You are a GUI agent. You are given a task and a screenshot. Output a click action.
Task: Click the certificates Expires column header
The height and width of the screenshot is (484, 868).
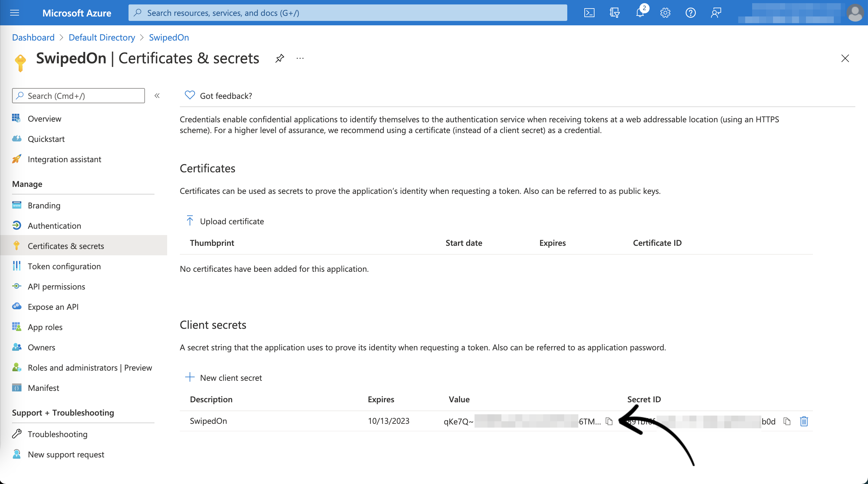point(552,243)
